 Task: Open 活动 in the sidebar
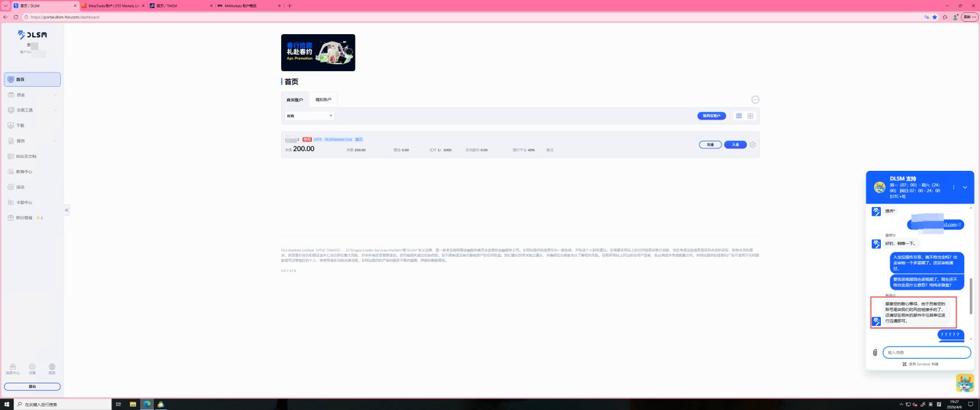point(32,187)
